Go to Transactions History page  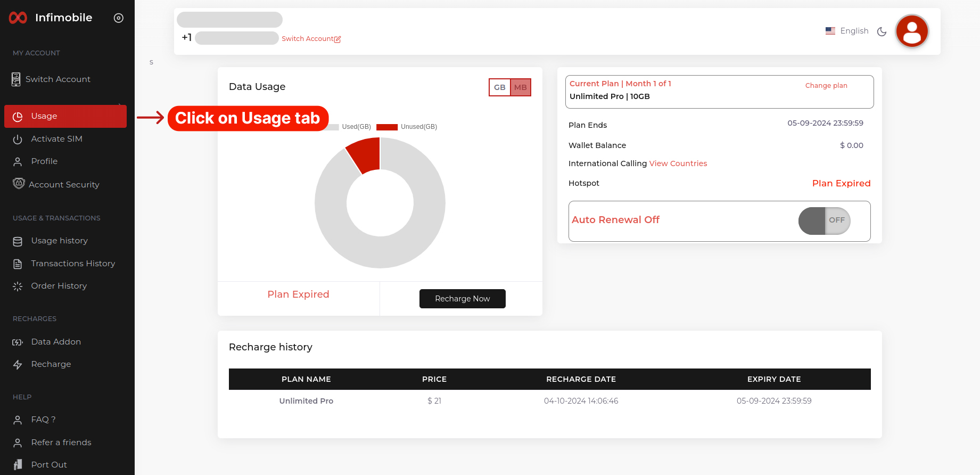pos(73,264)
